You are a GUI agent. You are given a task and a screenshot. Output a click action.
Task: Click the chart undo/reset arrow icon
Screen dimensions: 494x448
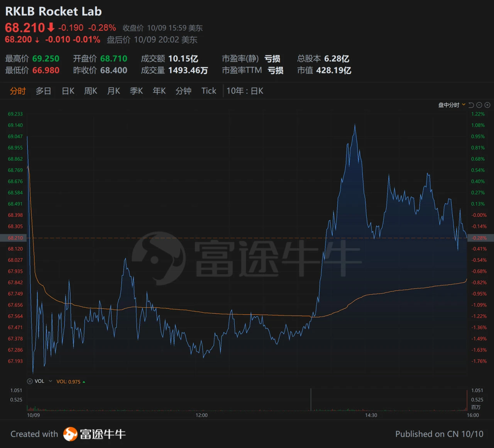[x=471, y=105]
